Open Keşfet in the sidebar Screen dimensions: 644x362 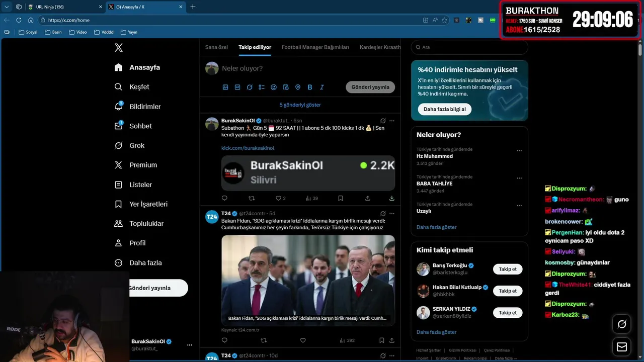[132, 87]
